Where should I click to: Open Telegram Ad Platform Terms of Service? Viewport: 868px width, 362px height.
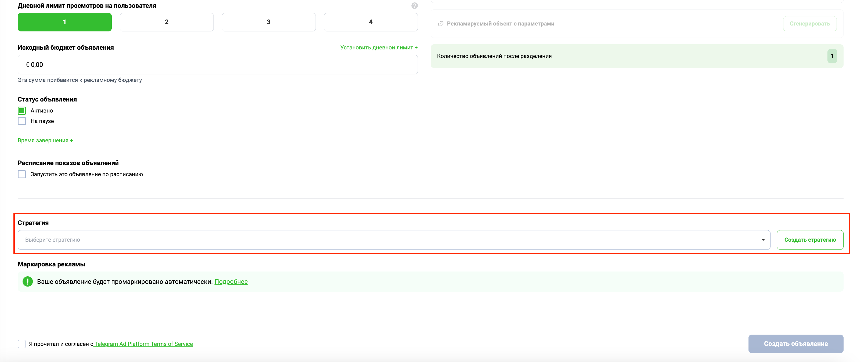[143, 344]
